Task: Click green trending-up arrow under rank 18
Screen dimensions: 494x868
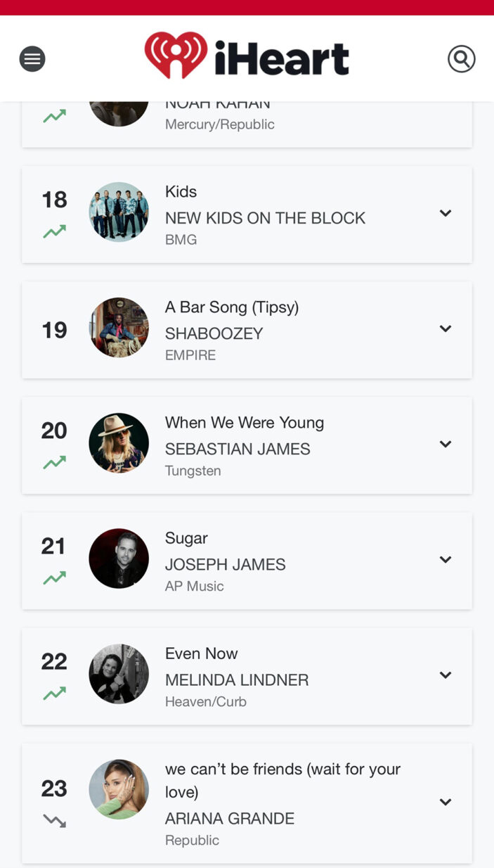Action: tap(54, 231)
